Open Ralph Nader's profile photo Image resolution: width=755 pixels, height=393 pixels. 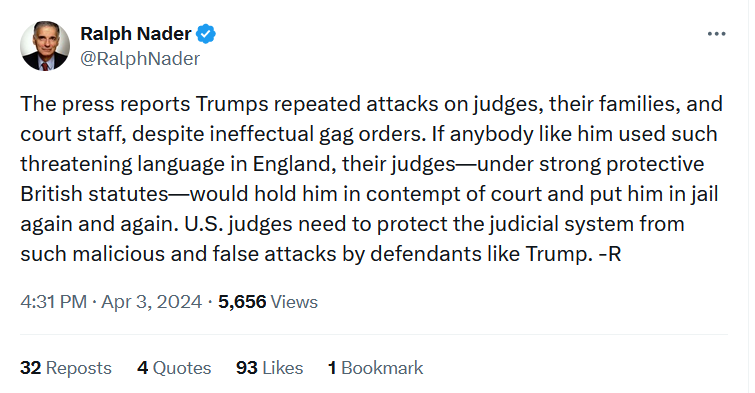pos(45,46)
